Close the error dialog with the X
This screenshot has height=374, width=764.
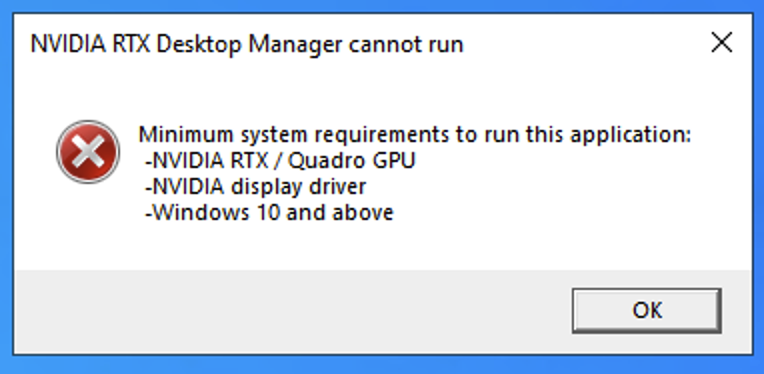722,43
